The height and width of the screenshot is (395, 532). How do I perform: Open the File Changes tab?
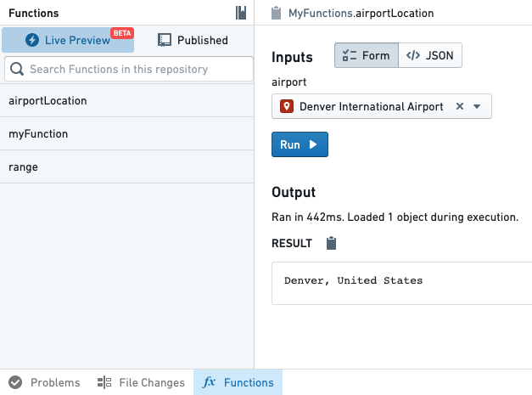click(x=141, y=382)
